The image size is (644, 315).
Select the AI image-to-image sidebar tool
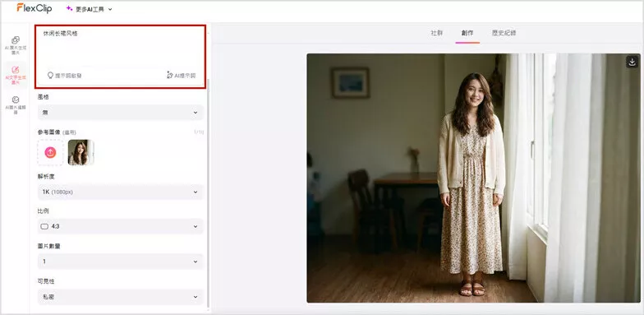coord(16,44)
